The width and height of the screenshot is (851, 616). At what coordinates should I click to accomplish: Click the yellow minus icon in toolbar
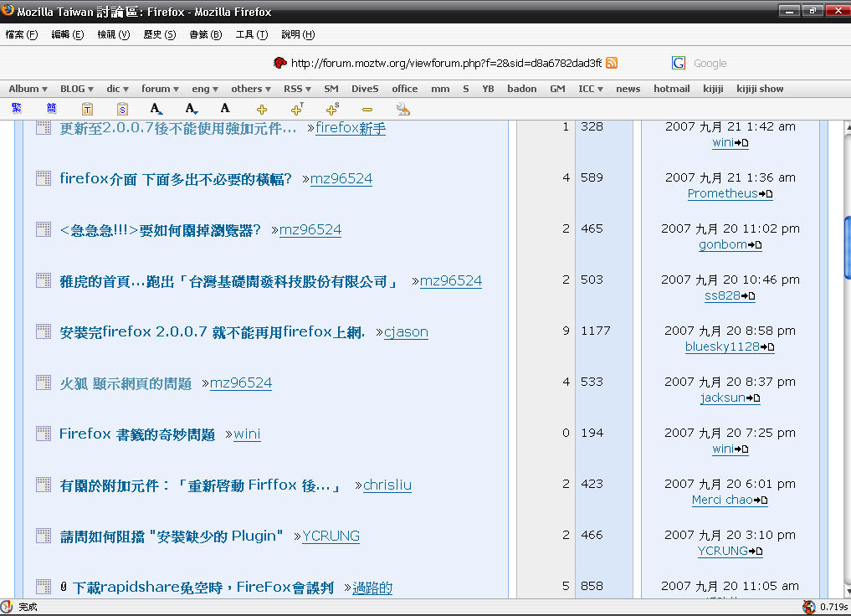click(367, 109)
